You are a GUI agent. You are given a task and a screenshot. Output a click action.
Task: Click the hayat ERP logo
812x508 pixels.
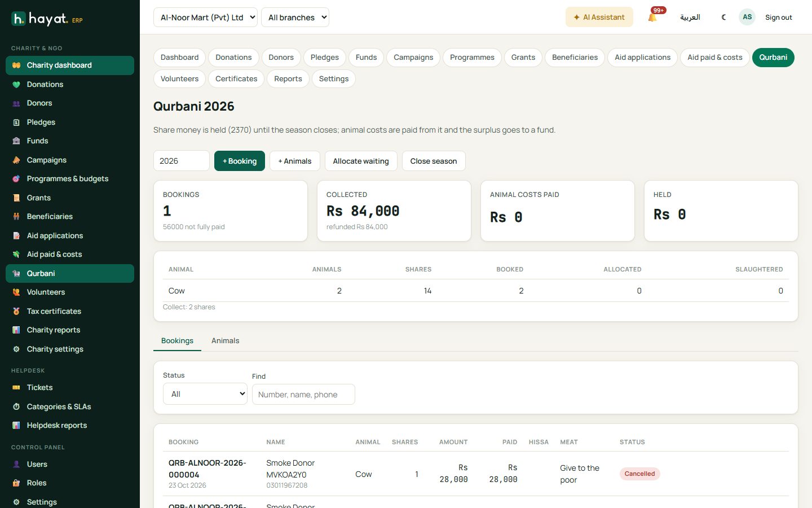(x=47, y=19)
